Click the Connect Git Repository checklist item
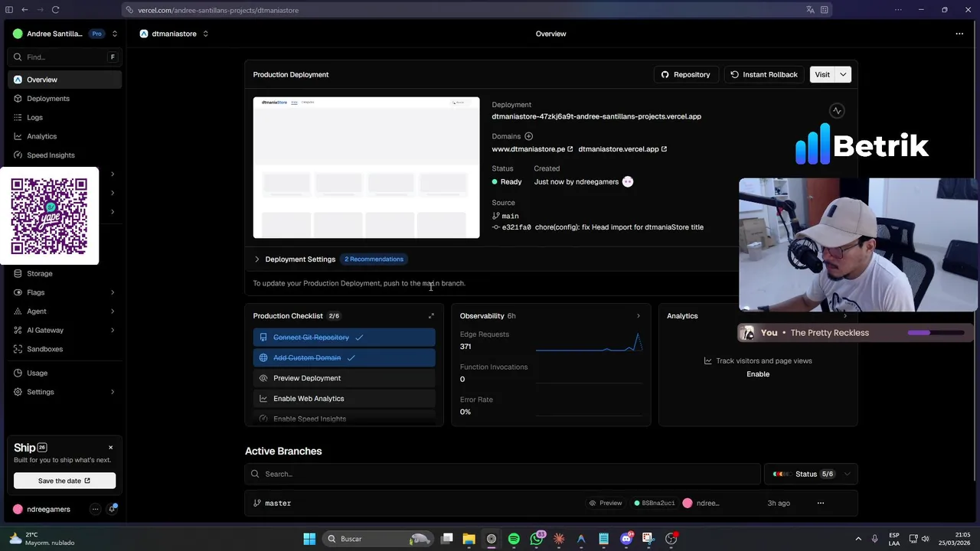This screenshot has width=980, height=551. 344,337
